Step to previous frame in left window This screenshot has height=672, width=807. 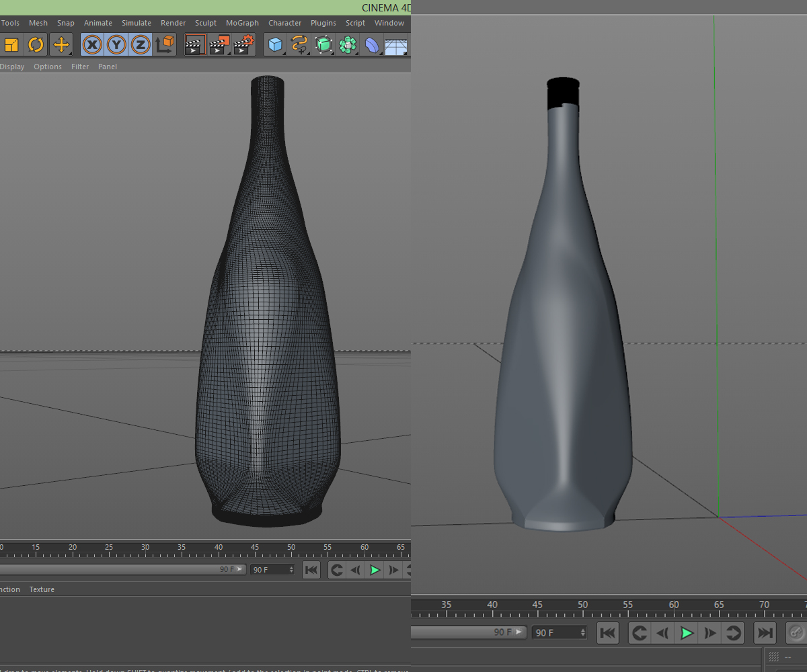click(356, 570)
